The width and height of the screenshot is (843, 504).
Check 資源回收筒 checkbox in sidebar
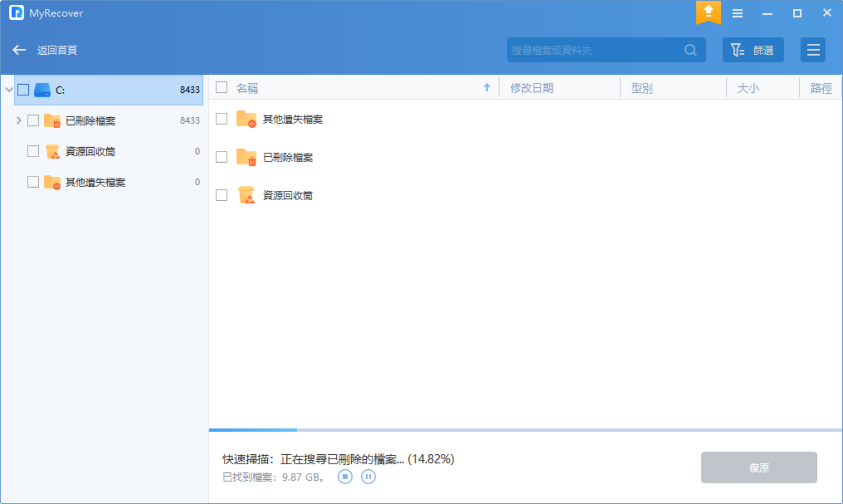click(33, 151)
